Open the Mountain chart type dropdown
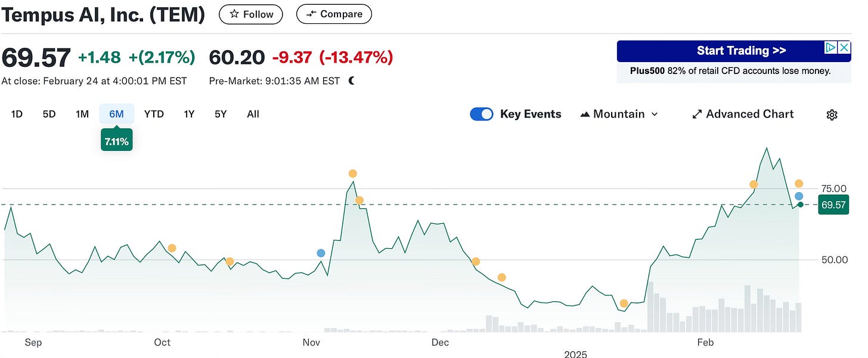This screenshot has height=358, width=868. (619, 114)
